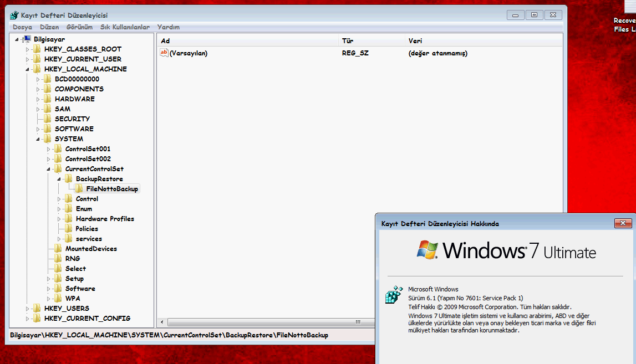636x364 pixels.
Task: Collapse the Bilgisayar root node
Action: pyautogui.click(x=17, y=39)
